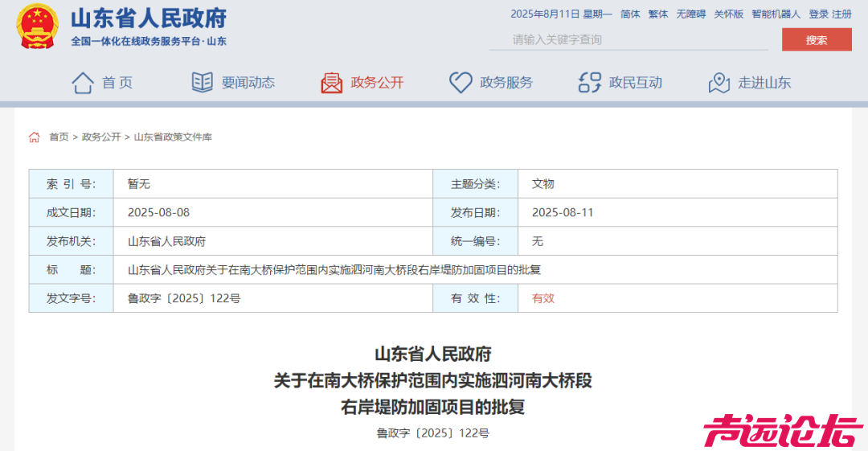Click the 成文日期 label cell

point(72,213)
